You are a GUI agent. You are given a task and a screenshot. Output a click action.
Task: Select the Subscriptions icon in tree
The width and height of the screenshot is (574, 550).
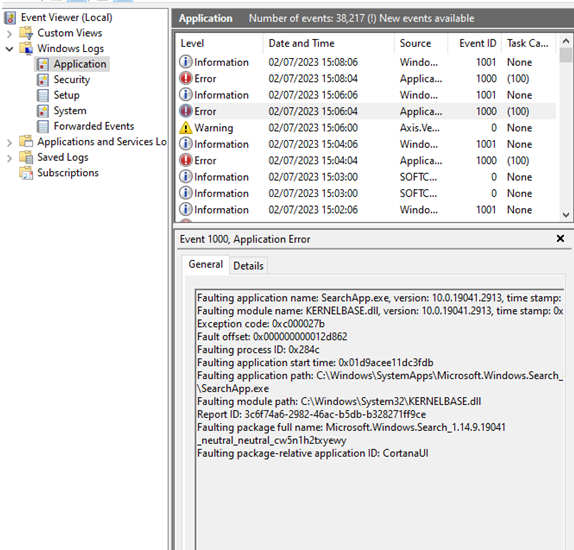pyautogui.click(x=26, y=173)
